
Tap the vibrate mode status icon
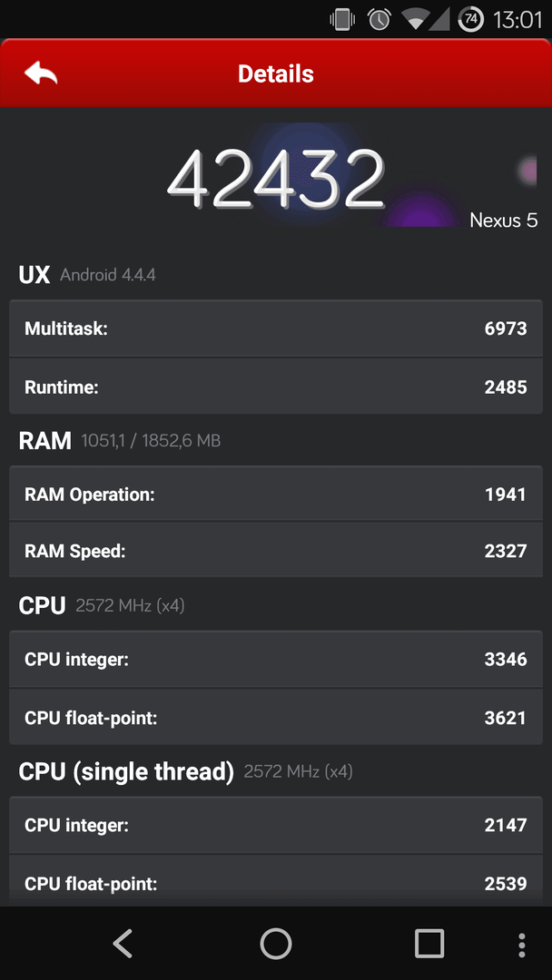pyautogui.click(x=342, y=19)
